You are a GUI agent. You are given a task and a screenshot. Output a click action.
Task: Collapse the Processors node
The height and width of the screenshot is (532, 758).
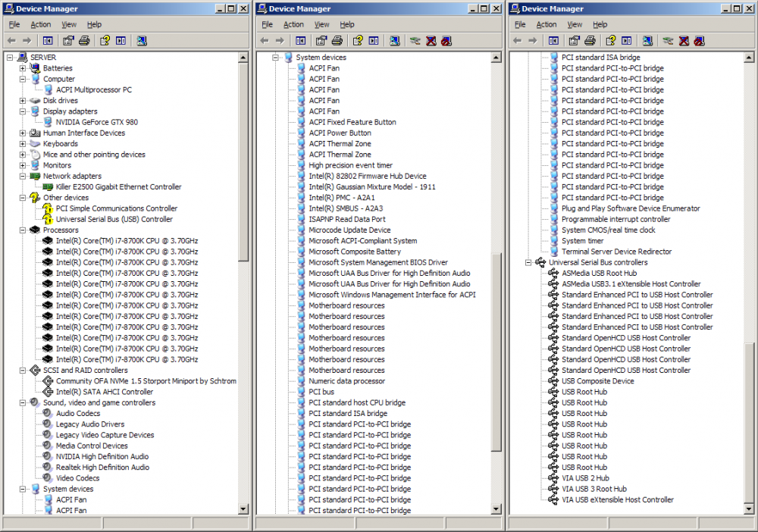pyautogui.click(x=23, y=230)
